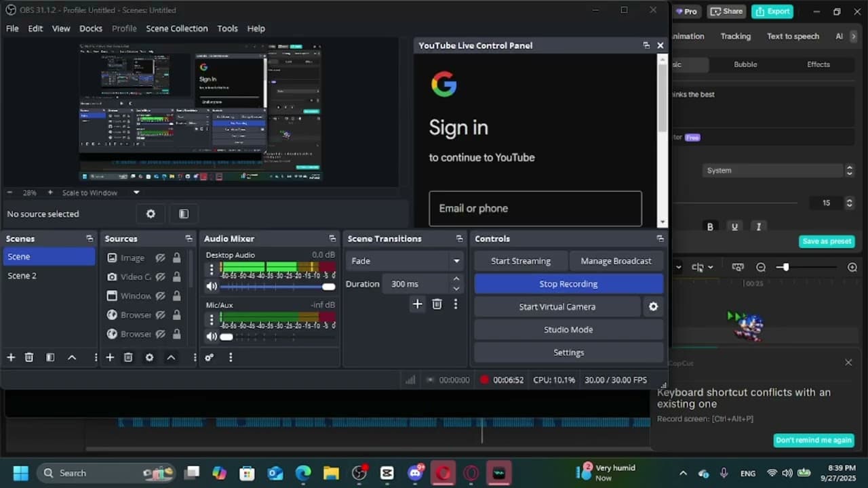Open Properties gear below the preview
868x488 pixels.
point(151,213)
